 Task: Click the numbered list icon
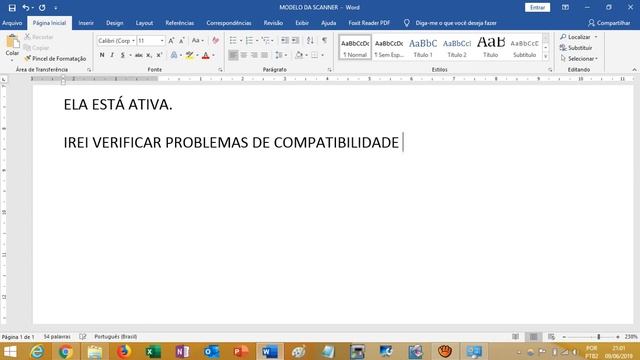tap(249, 40)
